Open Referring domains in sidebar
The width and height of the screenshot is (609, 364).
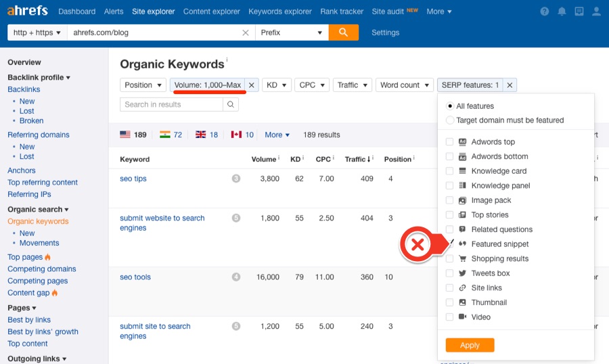(x=39, y=135)
